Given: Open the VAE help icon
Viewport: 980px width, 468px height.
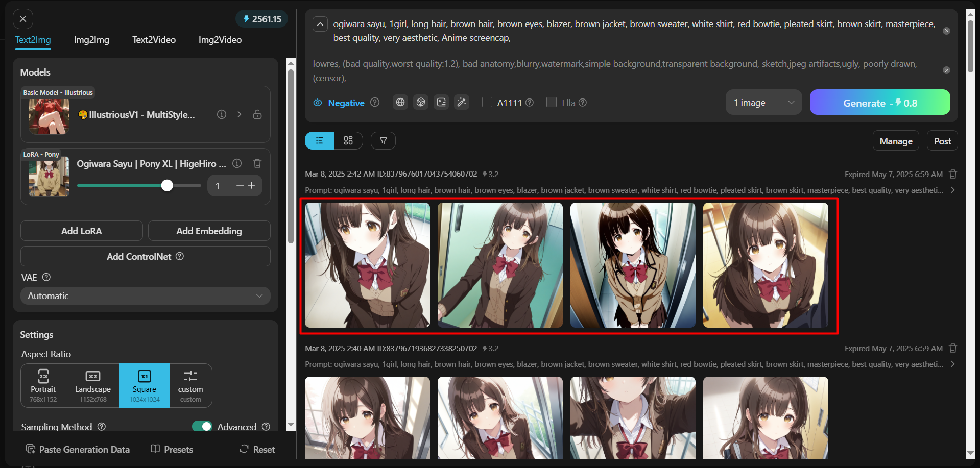Looking at the screenshot, I should 46,277.
